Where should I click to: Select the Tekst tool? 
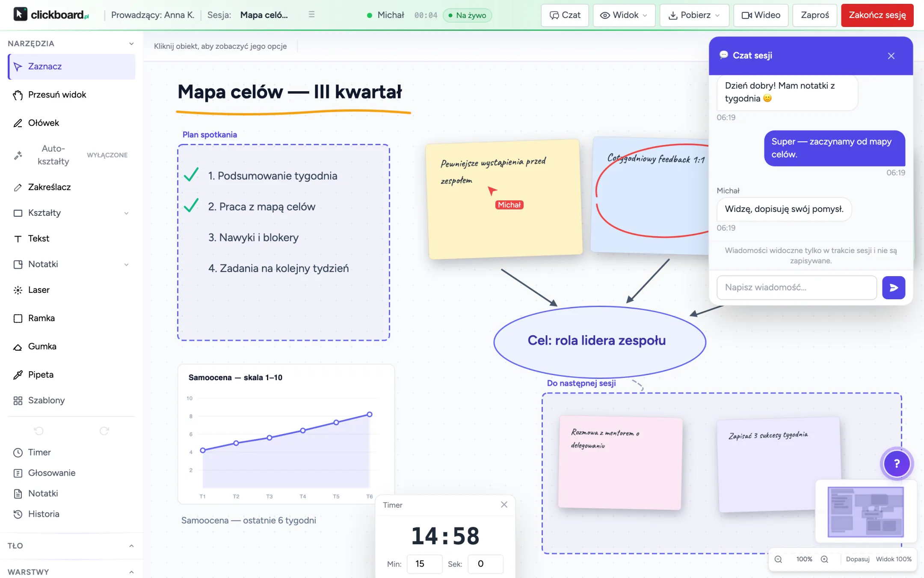(x=71, y=238)
